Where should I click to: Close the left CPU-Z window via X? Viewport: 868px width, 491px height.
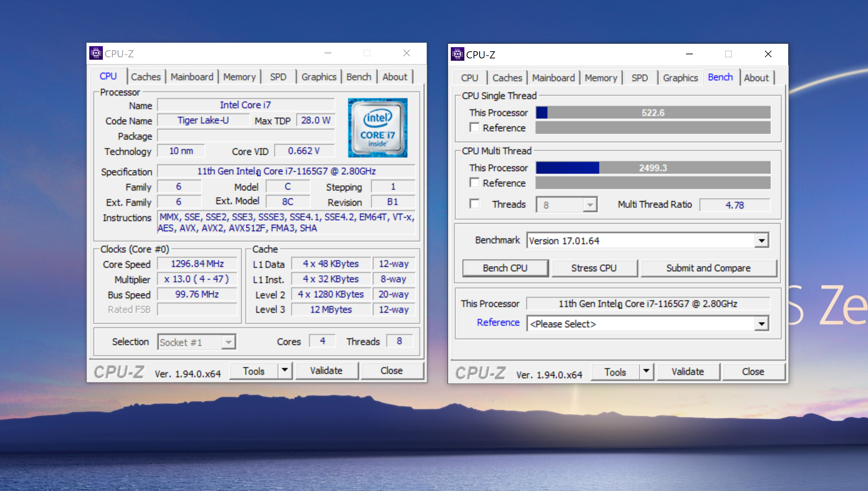(406, 53)
